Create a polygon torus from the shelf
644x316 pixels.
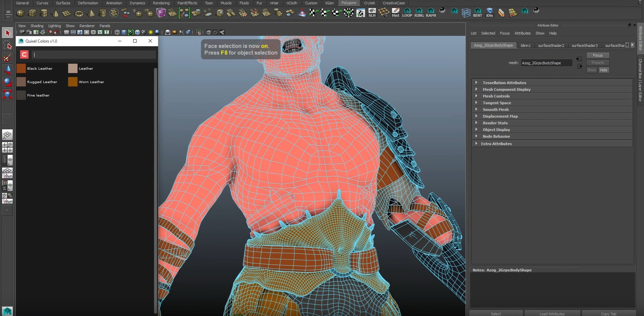[79, 13]
